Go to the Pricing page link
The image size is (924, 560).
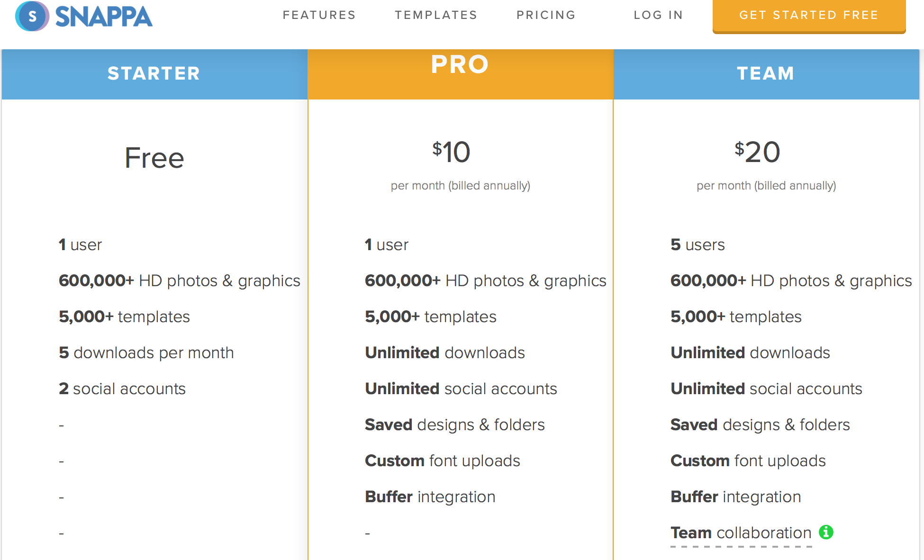point(546,15)
